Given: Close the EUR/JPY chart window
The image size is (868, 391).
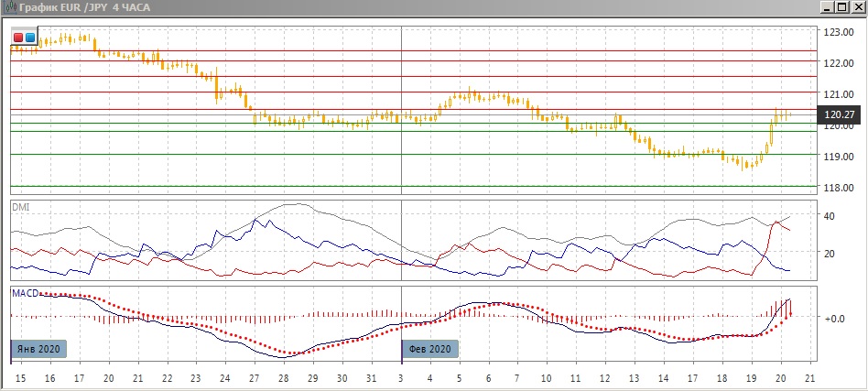Looking at the screenshot, I should point(857,7).
